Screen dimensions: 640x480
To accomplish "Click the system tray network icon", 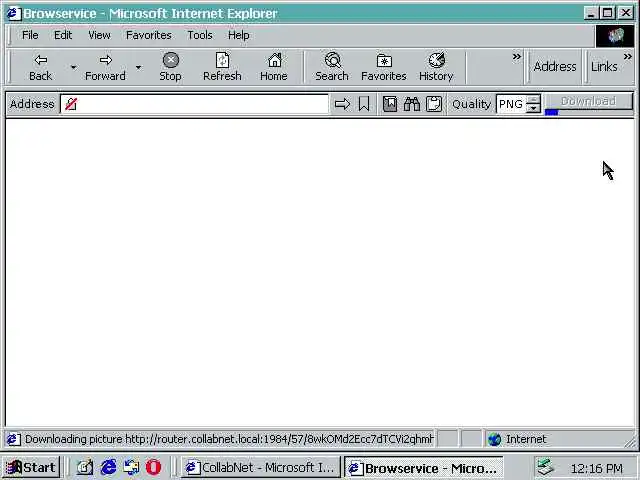I will coord(545,467).
